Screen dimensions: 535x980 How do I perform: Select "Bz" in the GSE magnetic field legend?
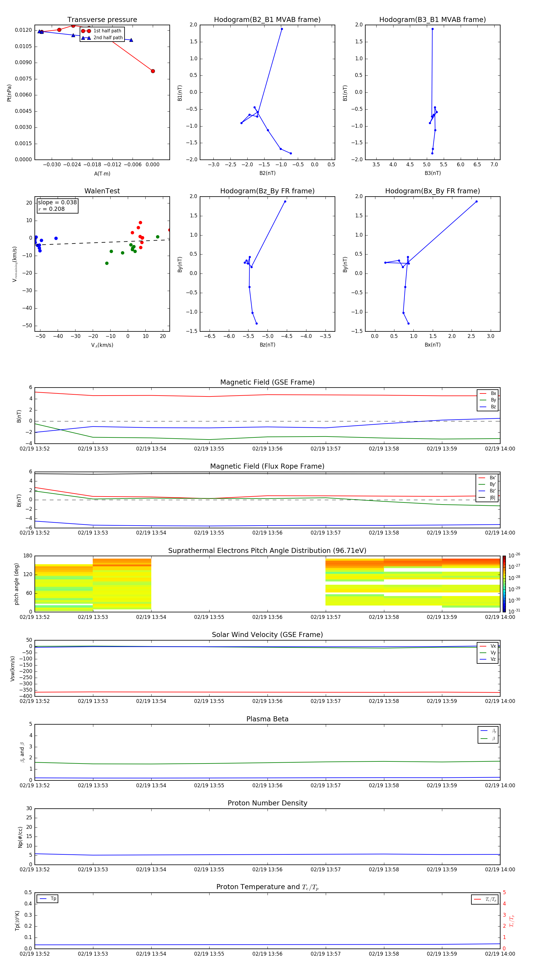coord(488,407)
